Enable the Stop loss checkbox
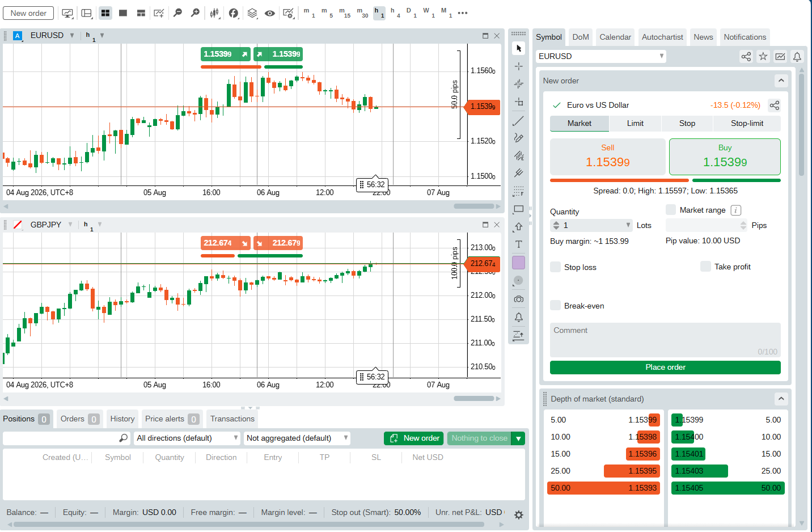Screen dimensions: 812x532 556,267
